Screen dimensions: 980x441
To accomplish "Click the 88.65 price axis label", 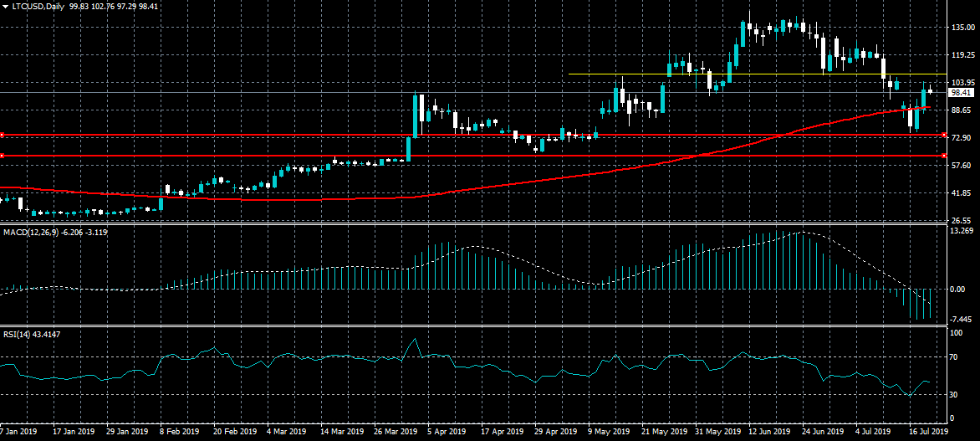I will [x=960, y=110].
